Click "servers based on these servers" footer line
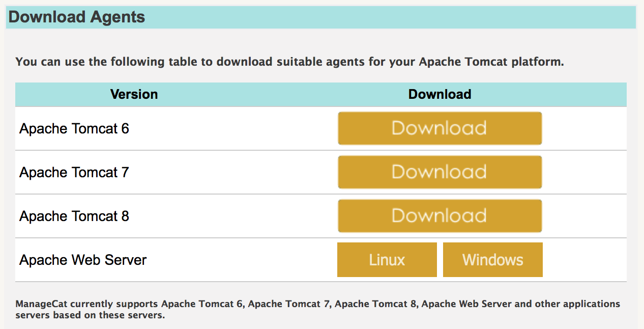Screen dimensions: 644x329 point(90,315)
